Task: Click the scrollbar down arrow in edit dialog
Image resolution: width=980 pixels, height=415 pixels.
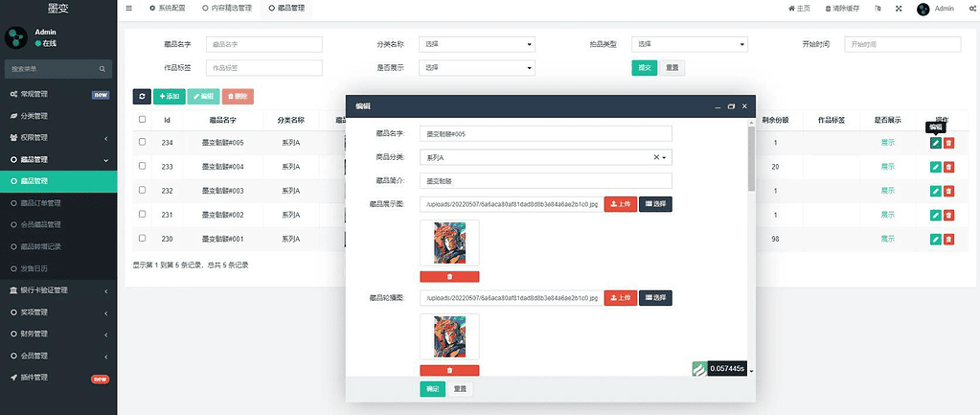Action: click(x=751, y=371)
